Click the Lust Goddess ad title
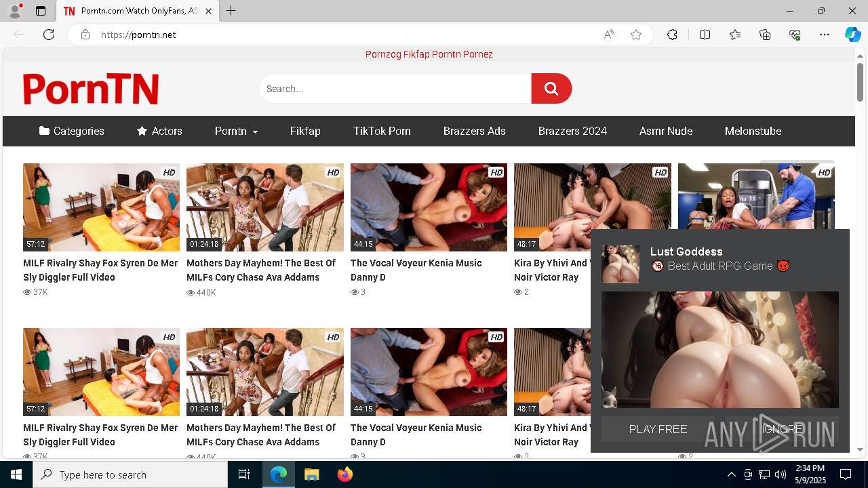This screenshot has height=488, width=868. (686, 251)
